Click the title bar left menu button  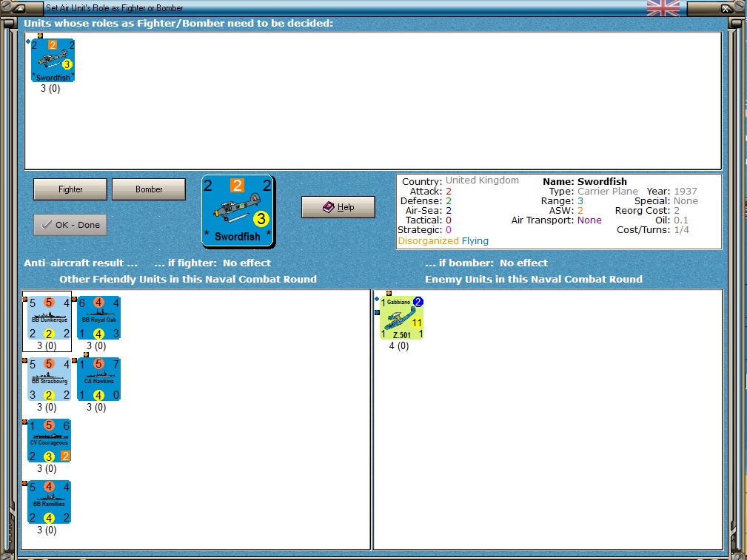pos(19,8)
